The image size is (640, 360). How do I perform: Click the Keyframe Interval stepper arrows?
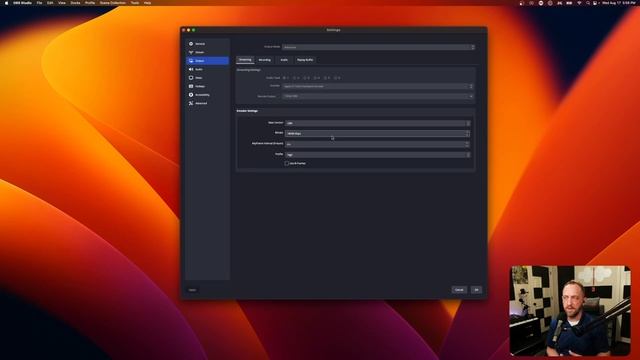468,144
